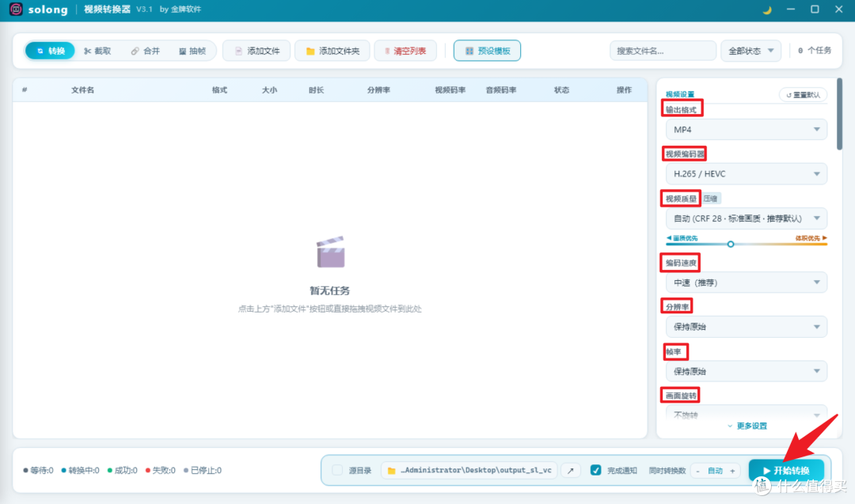855x504 pixels.
Task: Enable the 源目录 checkbox
Action: (x=337, y=470)
